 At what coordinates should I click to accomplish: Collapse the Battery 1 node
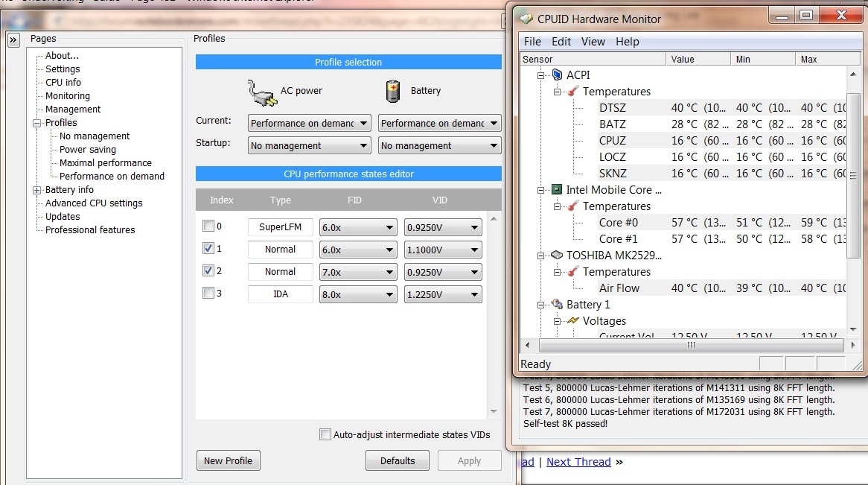point(541,305)
